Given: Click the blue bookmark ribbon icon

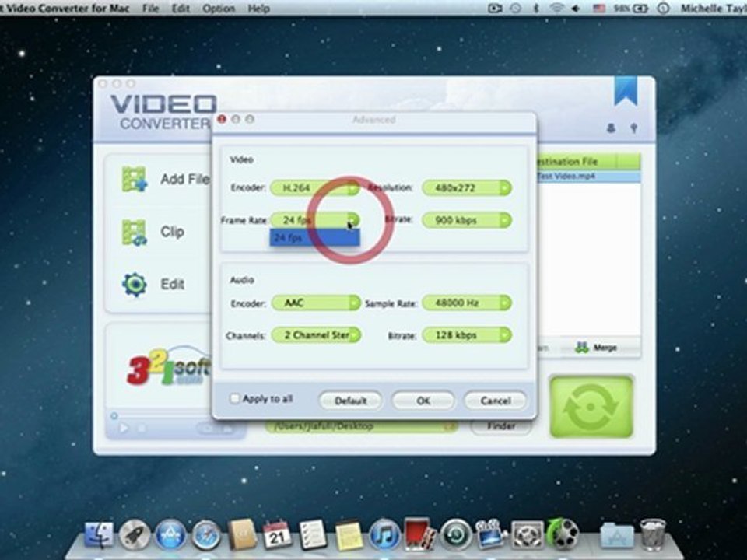Looking at the screenshot, I should (625, 91).
